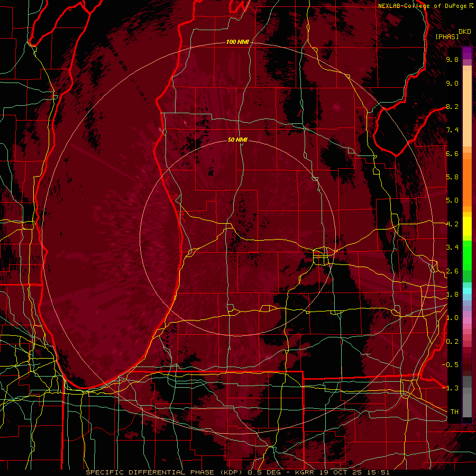Viewport: 476px width, 476px height.
Task: Click the 4.2 value on the color scale
Action: (x=452, y=224)
